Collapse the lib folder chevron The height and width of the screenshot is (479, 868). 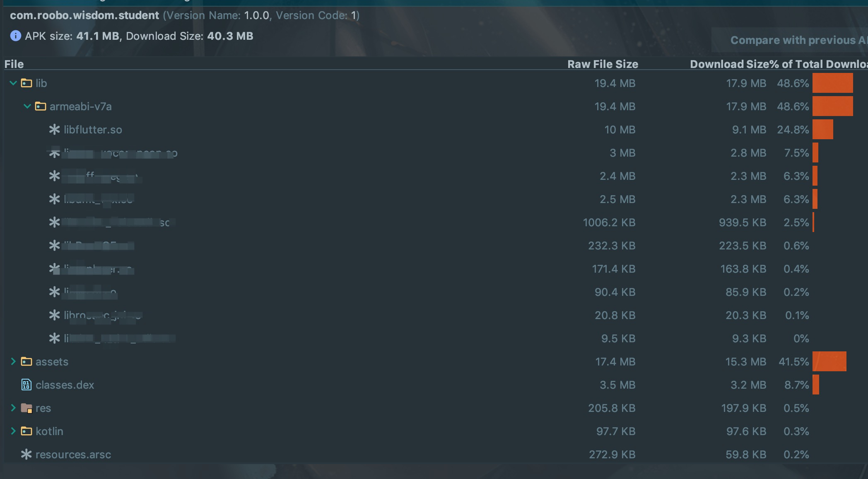pyautogui.click(x=13, y=83)
